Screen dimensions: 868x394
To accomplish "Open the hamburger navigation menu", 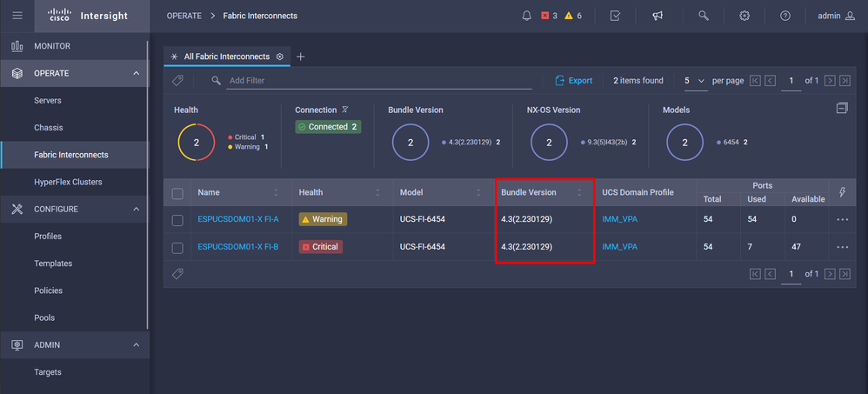I will (x=17, y=16).
